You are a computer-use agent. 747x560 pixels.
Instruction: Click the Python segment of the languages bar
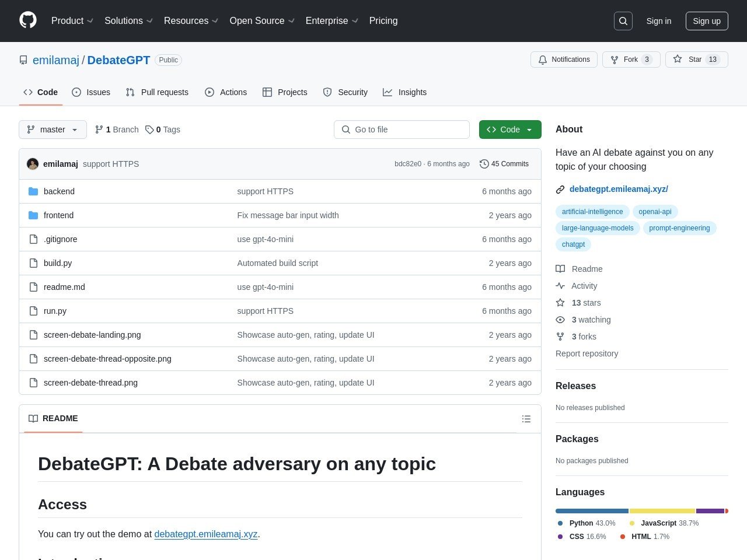click(592, 511)
